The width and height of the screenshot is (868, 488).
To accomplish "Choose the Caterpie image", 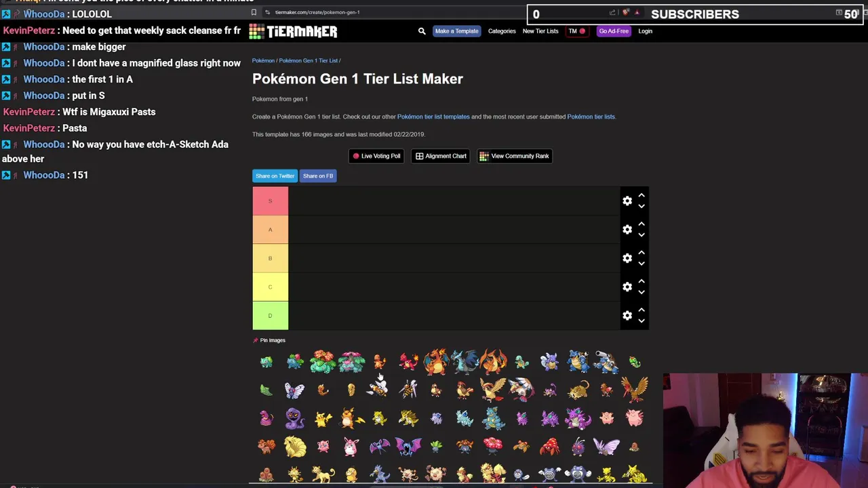I will pos(634,362).
